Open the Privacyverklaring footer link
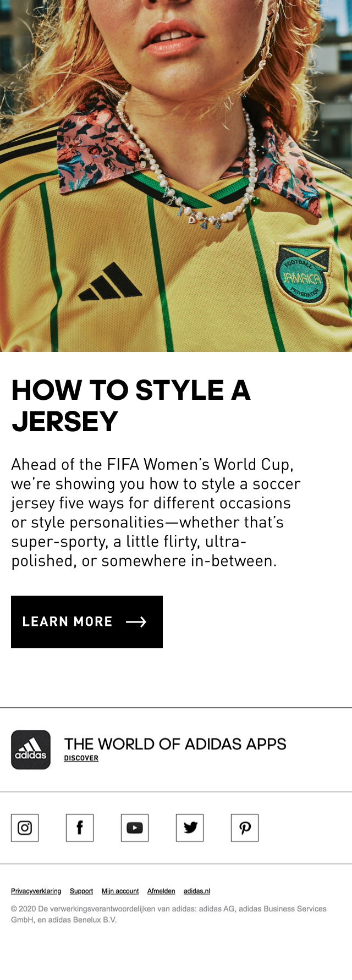The image size is (352, 980). point(36,891)
